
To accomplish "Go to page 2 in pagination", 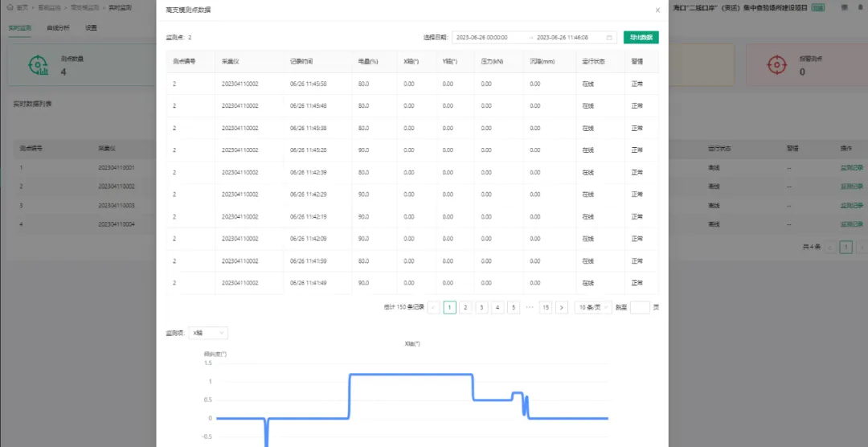I will click(465, 307).
